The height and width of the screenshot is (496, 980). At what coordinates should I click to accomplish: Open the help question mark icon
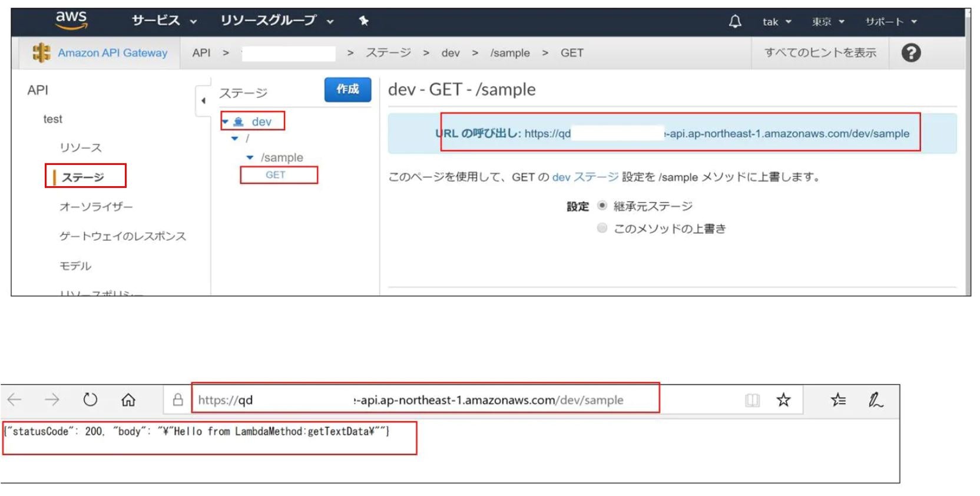[x=911, y=52]
